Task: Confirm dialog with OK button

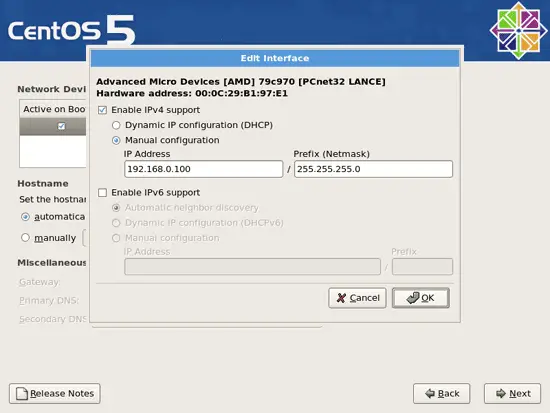Action: coord(421,298)
